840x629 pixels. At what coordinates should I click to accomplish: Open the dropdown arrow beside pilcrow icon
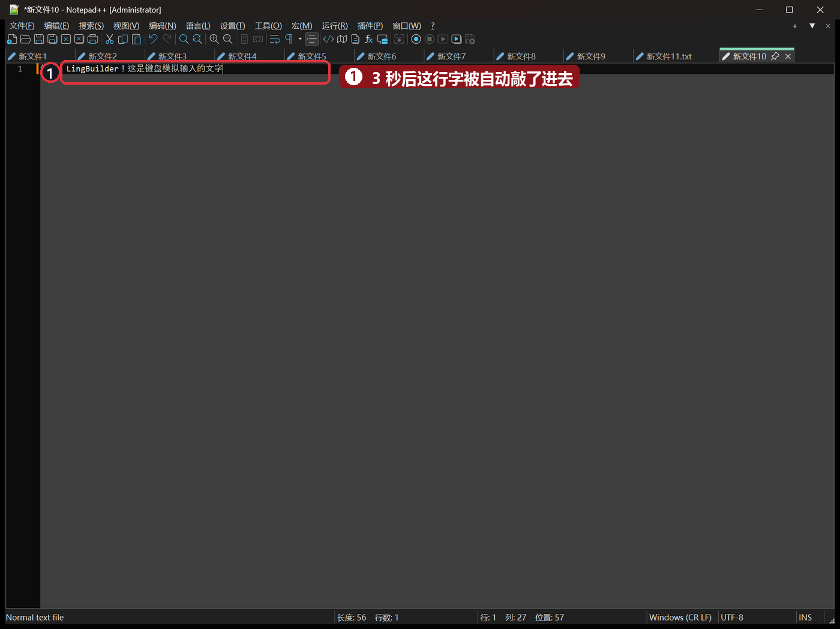click(x=300, y=39)
